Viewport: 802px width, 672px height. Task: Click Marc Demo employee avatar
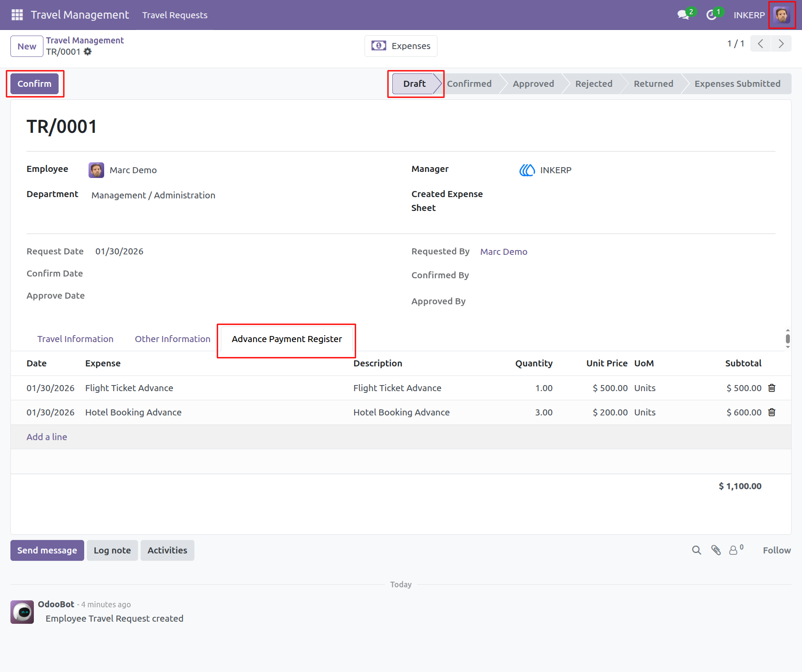click(x=96, y=170)
